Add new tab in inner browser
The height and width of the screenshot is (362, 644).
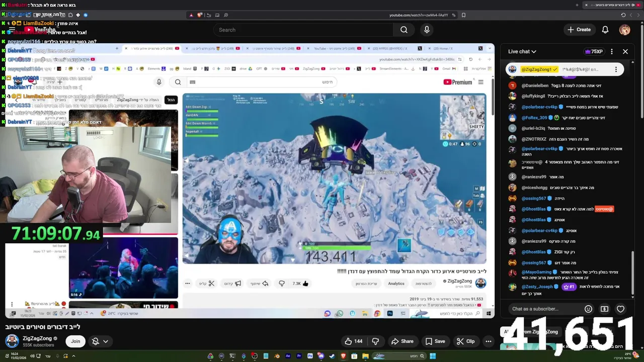click(117, 49)
